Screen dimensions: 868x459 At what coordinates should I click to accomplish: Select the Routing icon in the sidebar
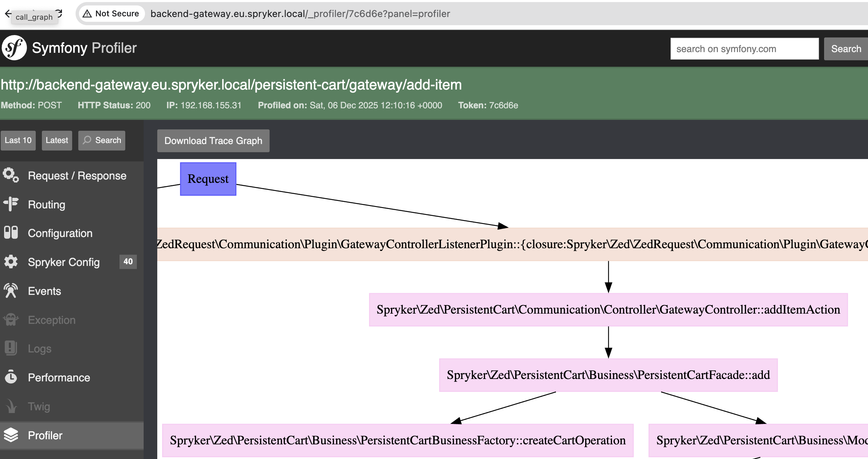(10, 204)
